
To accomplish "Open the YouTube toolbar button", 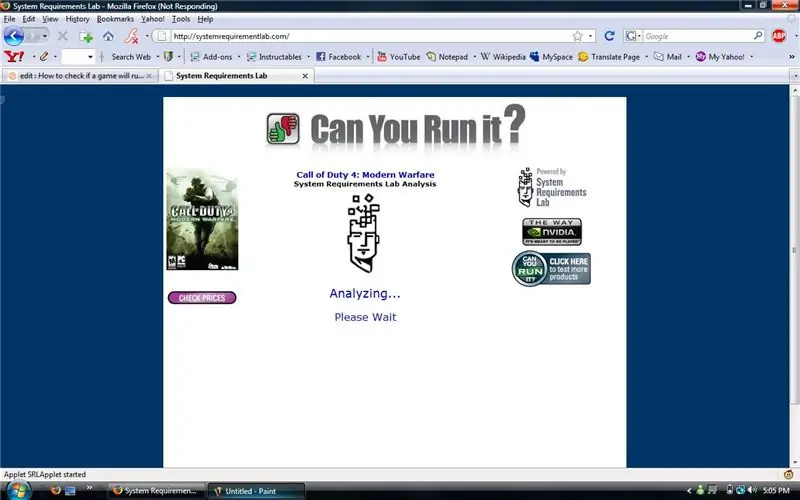I will (399, 57).
